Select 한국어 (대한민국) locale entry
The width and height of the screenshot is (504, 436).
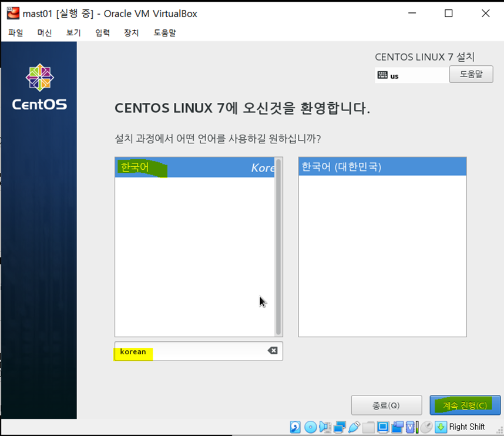click(x=382, y=166)
